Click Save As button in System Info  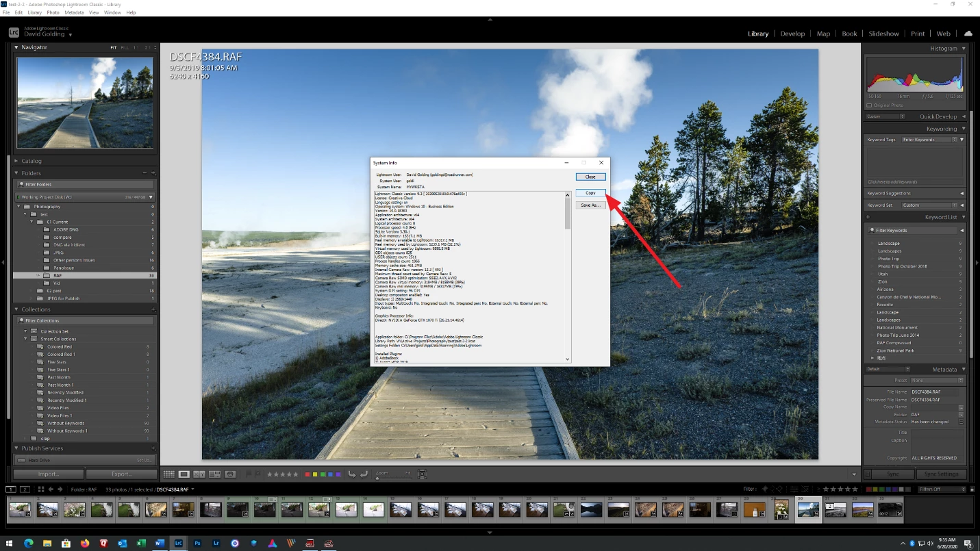(x=590, y=205)
